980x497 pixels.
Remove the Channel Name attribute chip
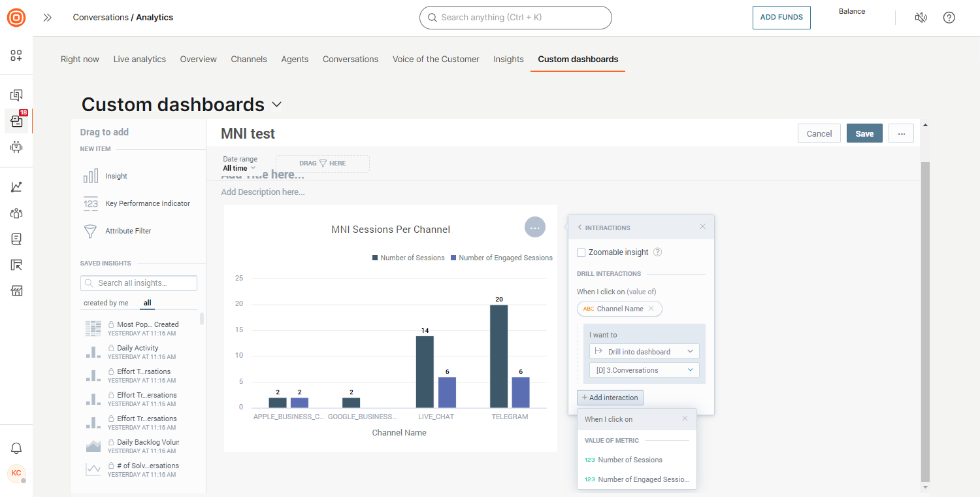coord(651,308)
